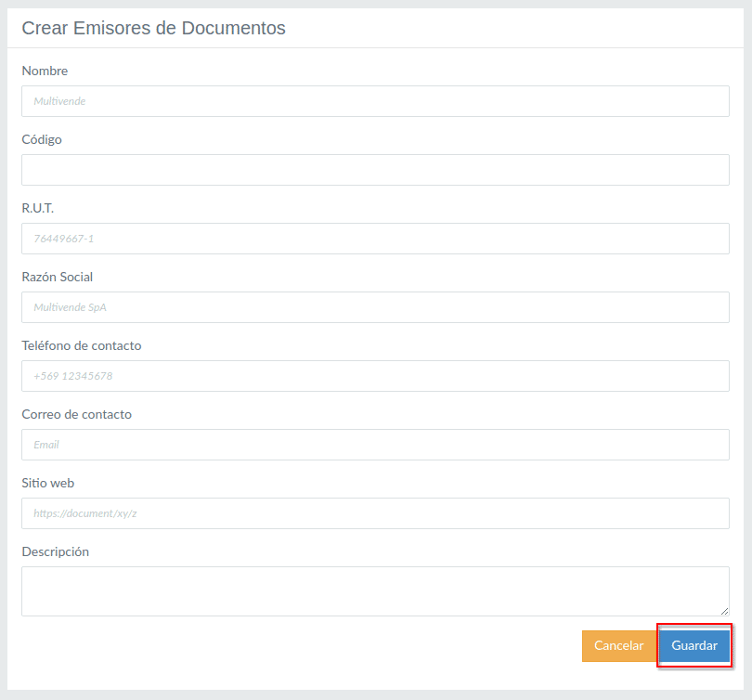
Task: Select the R.U.T. input field
Action: pyautogui.click(x=375, y=239)
